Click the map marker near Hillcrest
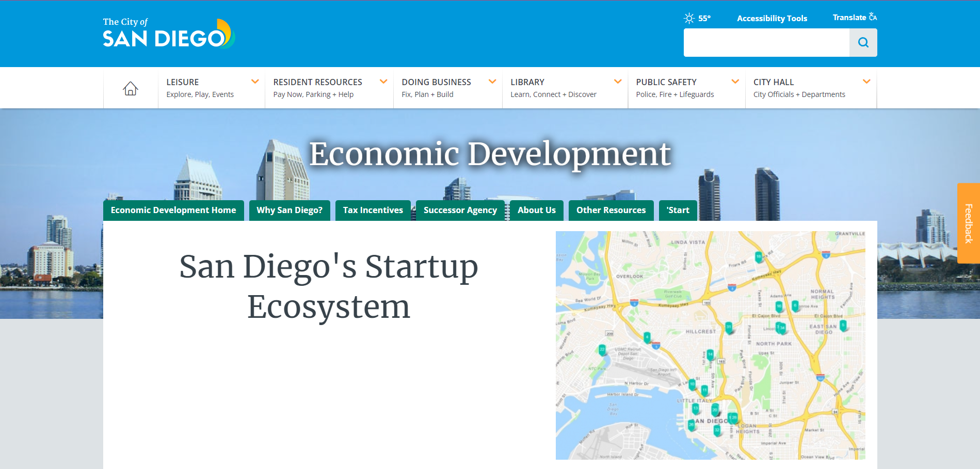Screen dimensions: 980x469 pos(728,327)
